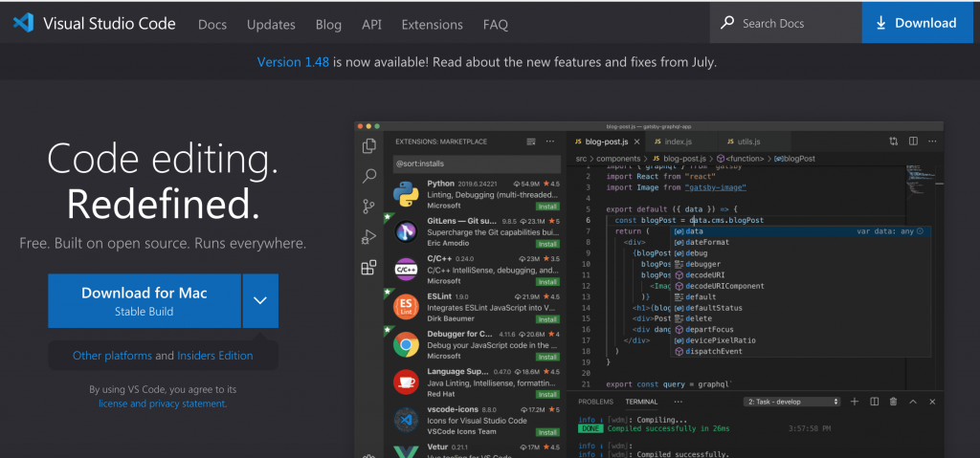Open the Run and Debug icon
Image resolution: width=980 pixels, height=458 pixels.
[368, 237]
